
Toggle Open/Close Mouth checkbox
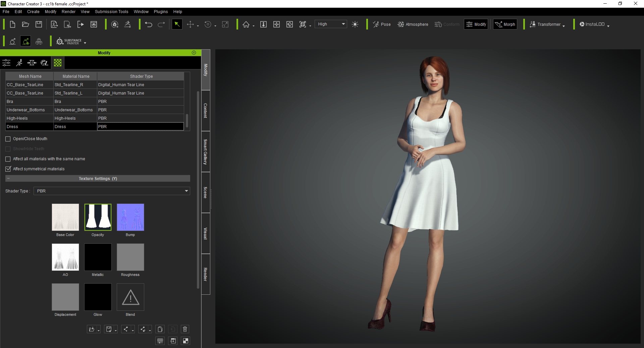(x=8, y=139)
